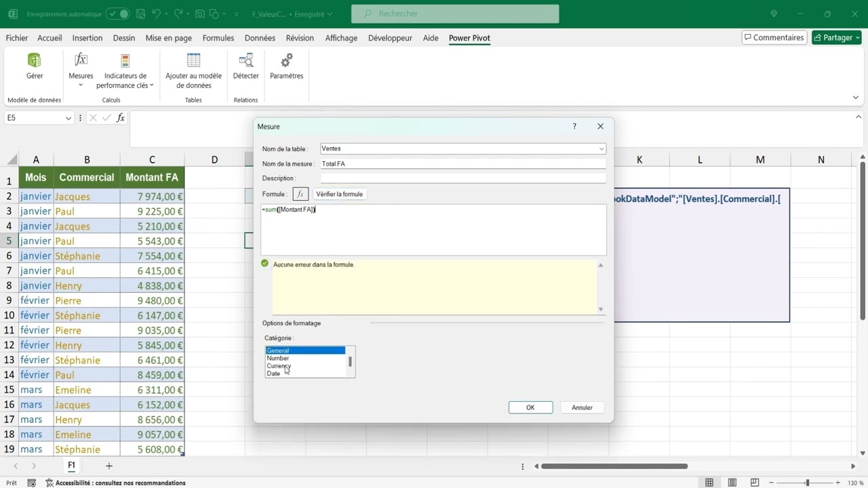Click the save icon in quick access toolbar

point(139,14)
